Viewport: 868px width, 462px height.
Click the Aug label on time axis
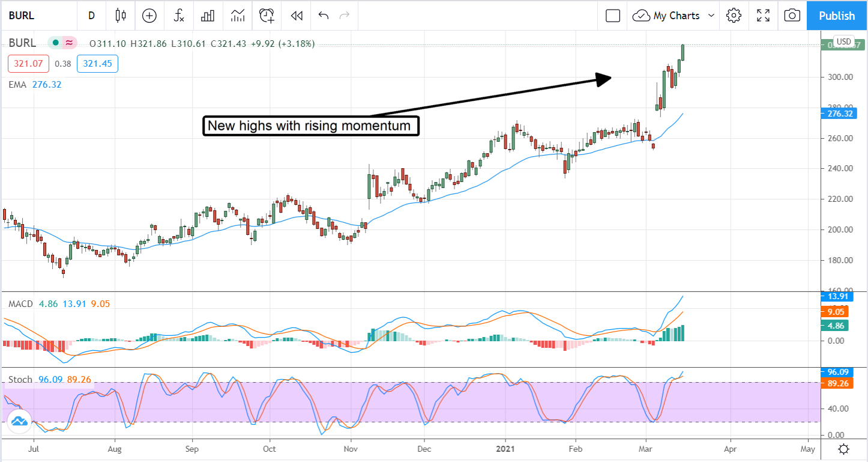tap(115, 449)
